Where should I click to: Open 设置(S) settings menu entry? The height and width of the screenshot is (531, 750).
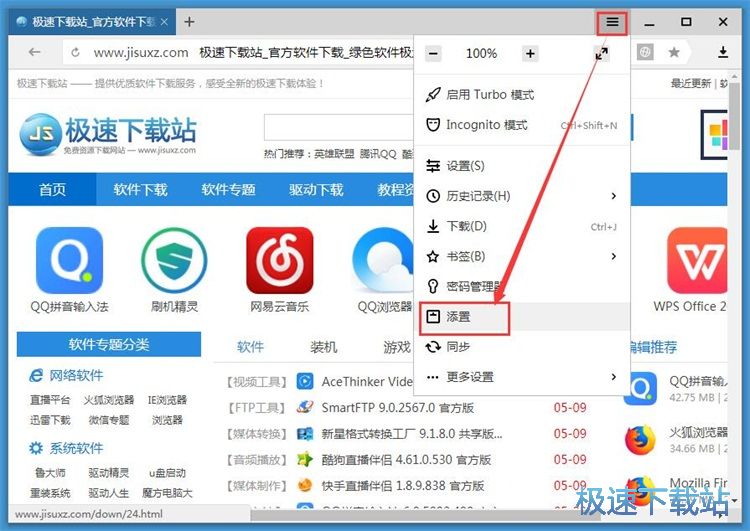pos(522,166)
